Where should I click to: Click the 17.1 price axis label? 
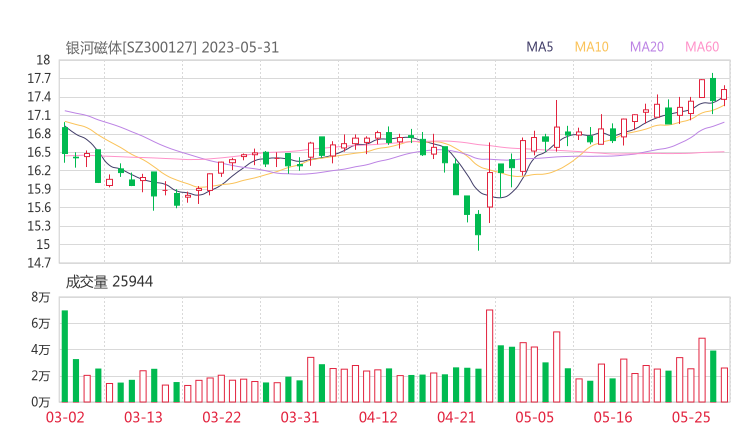point(39,115)
